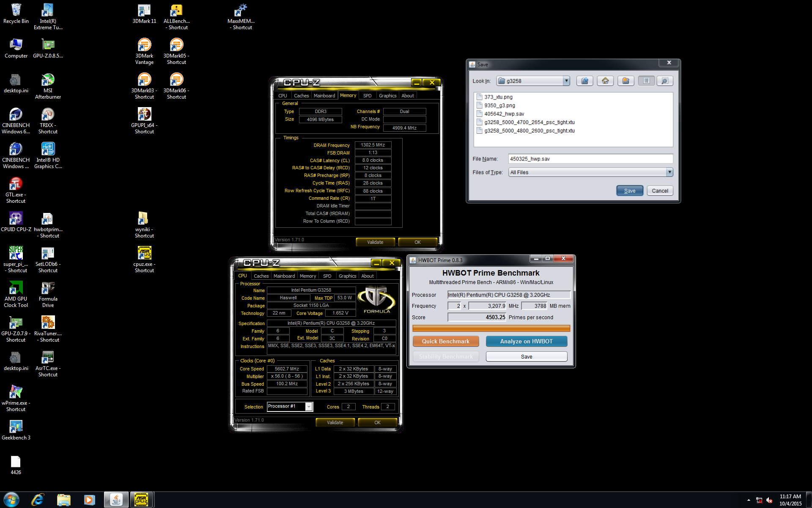The height and width of the screenshot is (508, 812).
Task: Click Quick Benchmark in HWBOT Prime
Action: point(446,341)
